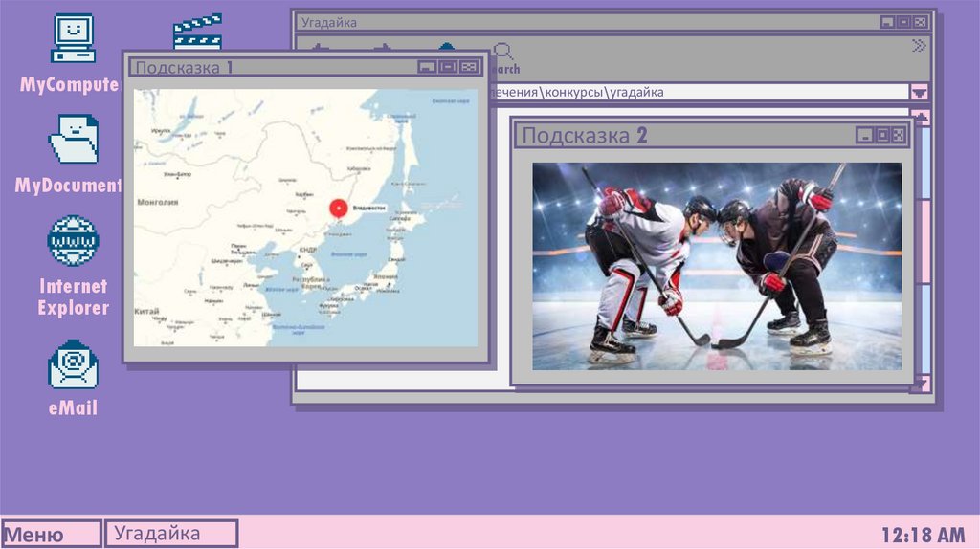980x549 pixels.
Task: Minimize the Угадайка window
Action: pyautogui.click(x=887, y=23)
